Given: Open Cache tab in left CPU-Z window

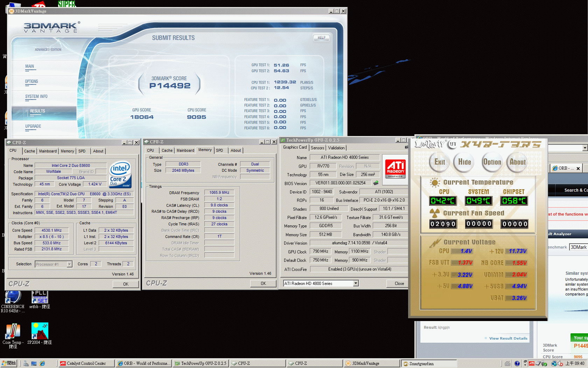Looking at the screenshot, I should (29, 151).
